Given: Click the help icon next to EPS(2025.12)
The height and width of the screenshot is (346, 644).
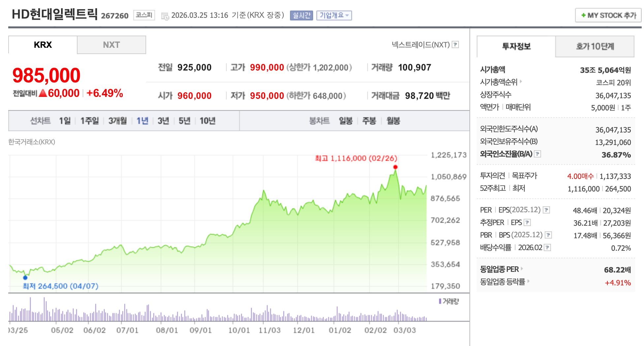Looking at the screenshot, I should (546, 210).
